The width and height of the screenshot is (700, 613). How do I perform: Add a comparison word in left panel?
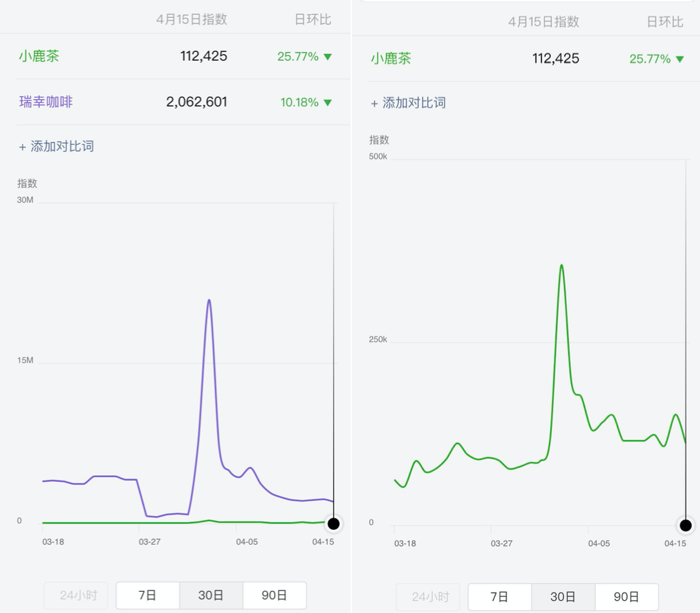(x=56, y=147)
